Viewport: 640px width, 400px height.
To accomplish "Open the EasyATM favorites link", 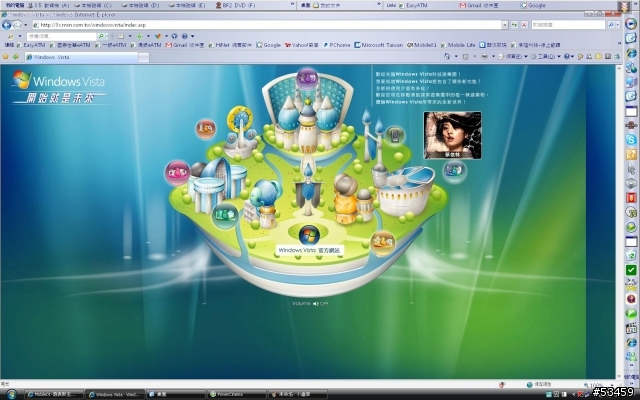I will click(31, 45).
